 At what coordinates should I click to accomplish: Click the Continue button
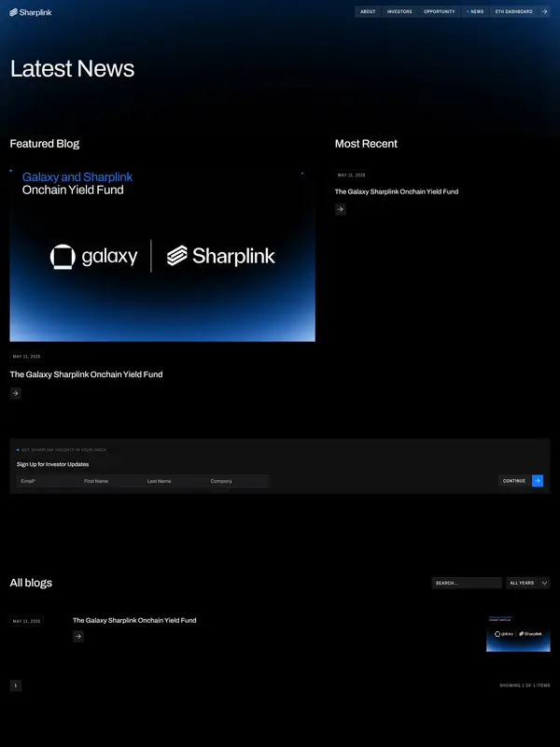(514, 481)
